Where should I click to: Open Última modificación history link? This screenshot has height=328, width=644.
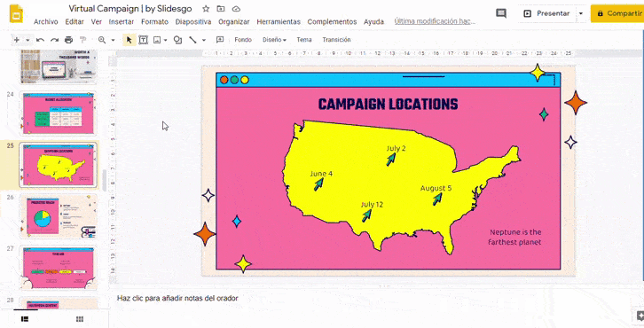[x=435, y=21]
